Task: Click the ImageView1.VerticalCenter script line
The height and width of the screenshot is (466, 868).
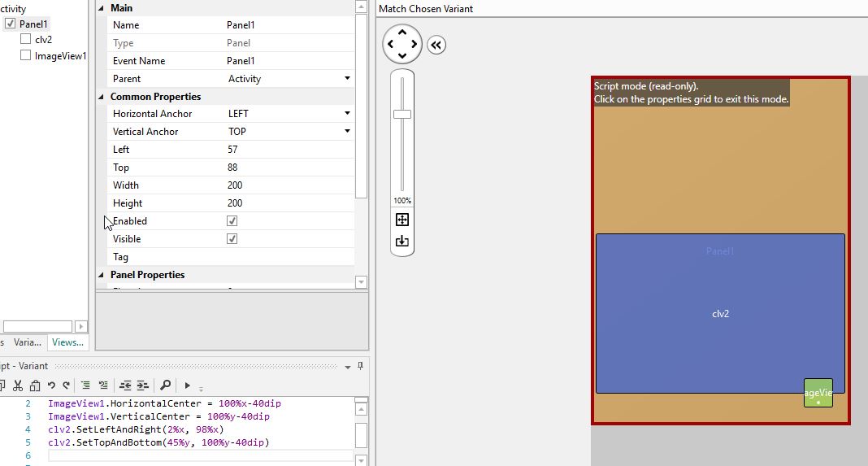Action: click(158, 416)
